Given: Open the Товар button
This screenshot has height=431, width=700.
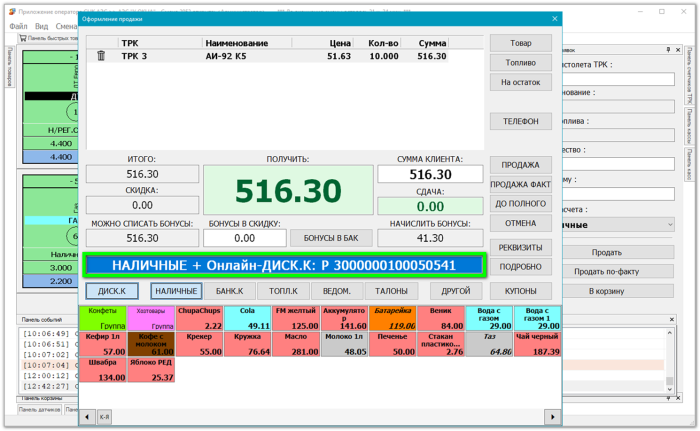Looking at the screenshot, I should 521,43.
